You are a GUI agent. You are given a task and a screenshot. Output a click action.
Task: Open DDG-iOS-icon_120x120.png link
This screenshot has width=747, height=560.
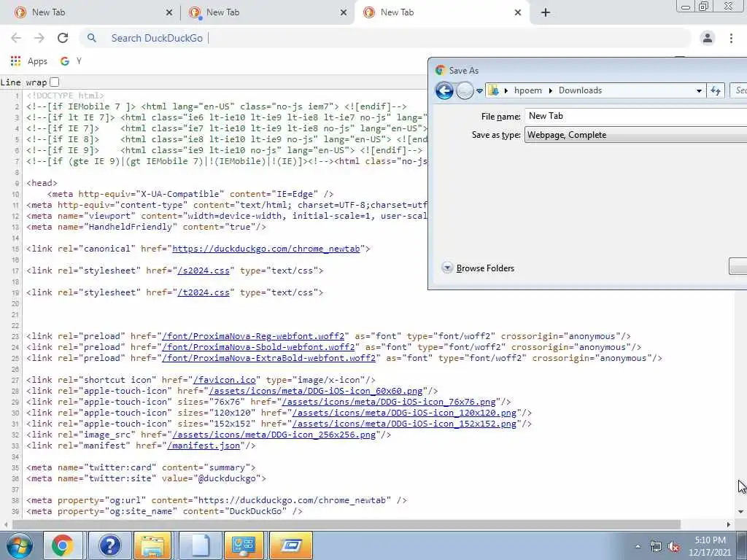point(404,413)
